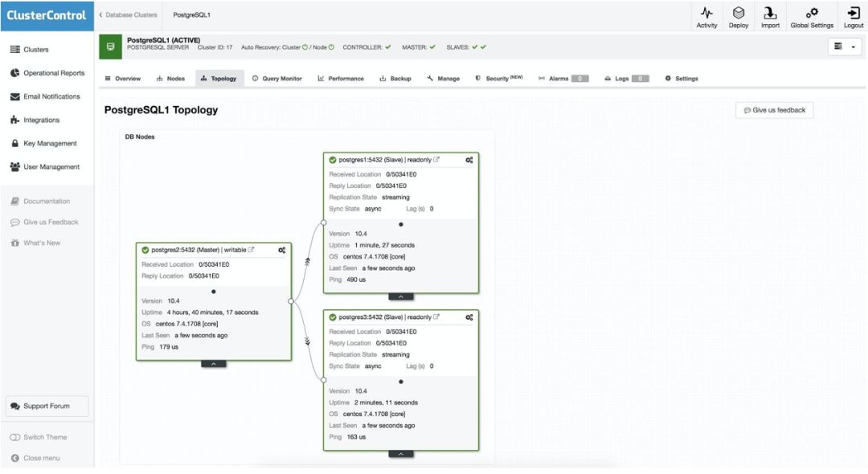Click the ClusterControl logo

[47, 15]
